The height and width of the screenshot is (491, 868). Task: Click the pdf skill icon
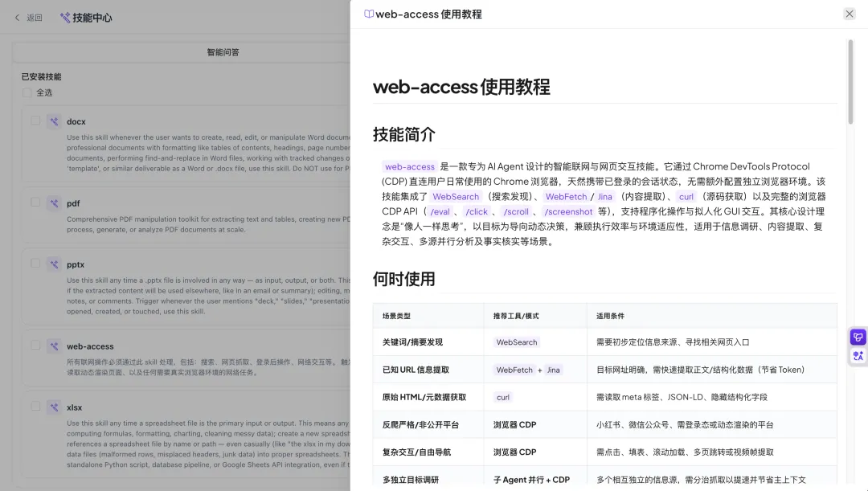pyautogui.click(x=54, y=203)
